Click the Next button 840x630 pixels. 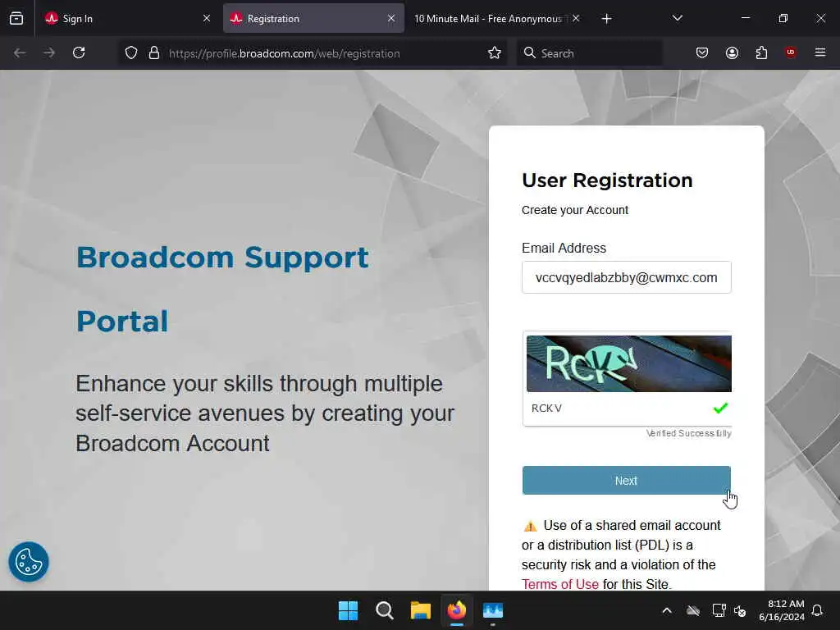[626, 481]
